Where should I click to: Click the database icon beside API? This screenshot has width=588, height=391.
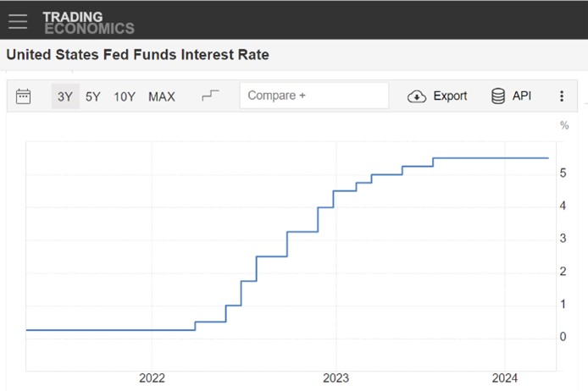498,96
